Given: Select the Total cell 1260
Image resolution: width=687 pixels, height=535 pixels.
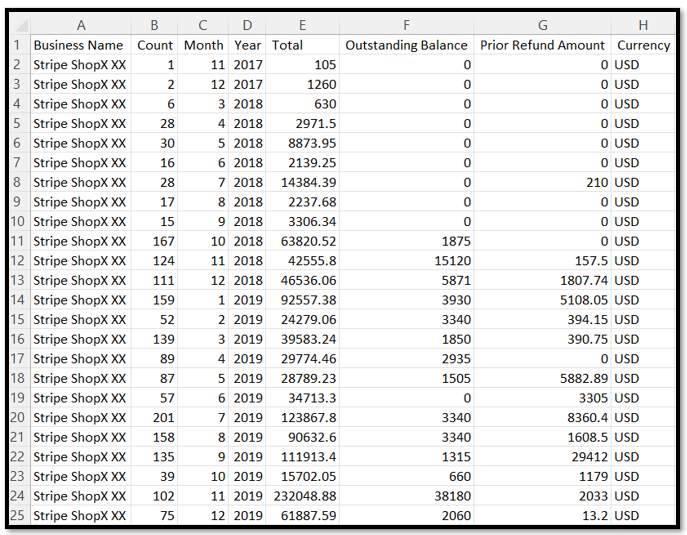Looking at the screenshot, I should [302, 84].
